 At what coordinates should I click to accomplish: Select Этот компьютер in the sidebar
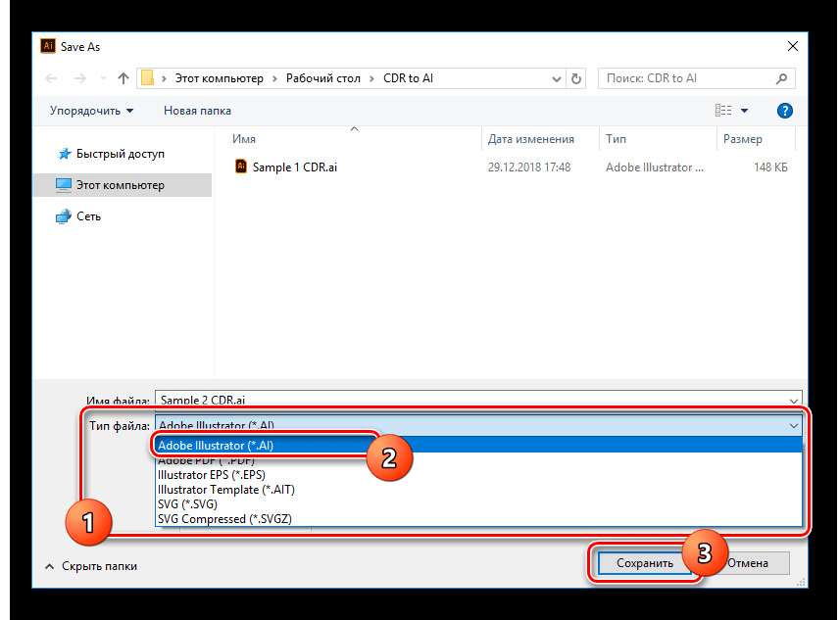point(123,185)
